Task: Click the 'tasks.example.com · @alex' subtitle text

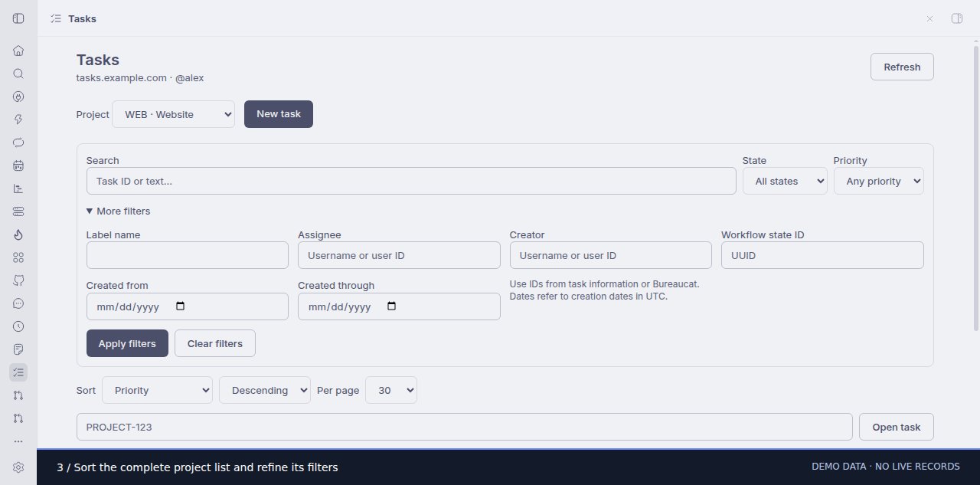Action: [x=140, y=77]
